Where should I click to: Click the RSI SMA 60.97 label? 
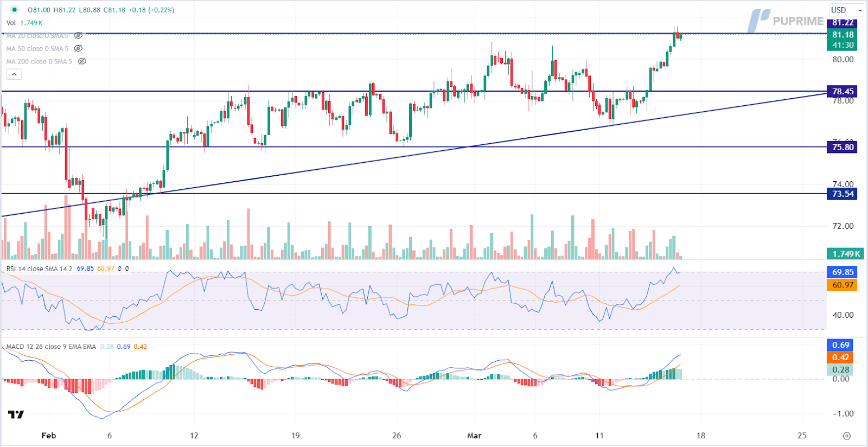[842, 285]
